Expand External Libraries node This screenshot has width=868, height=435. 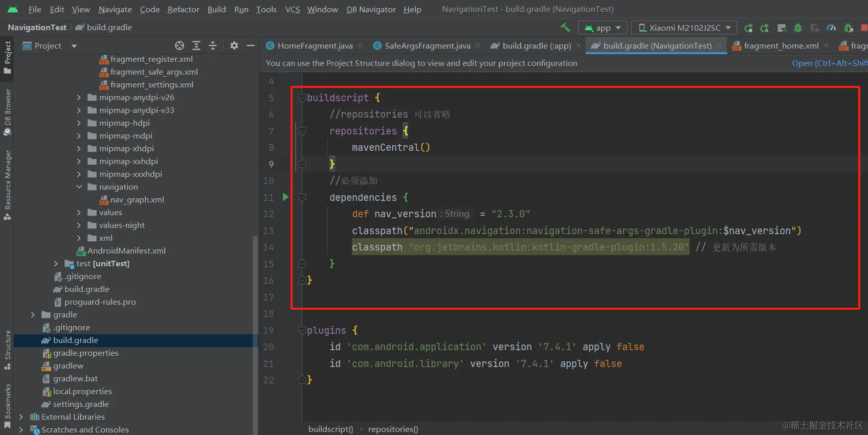point(21,417)
